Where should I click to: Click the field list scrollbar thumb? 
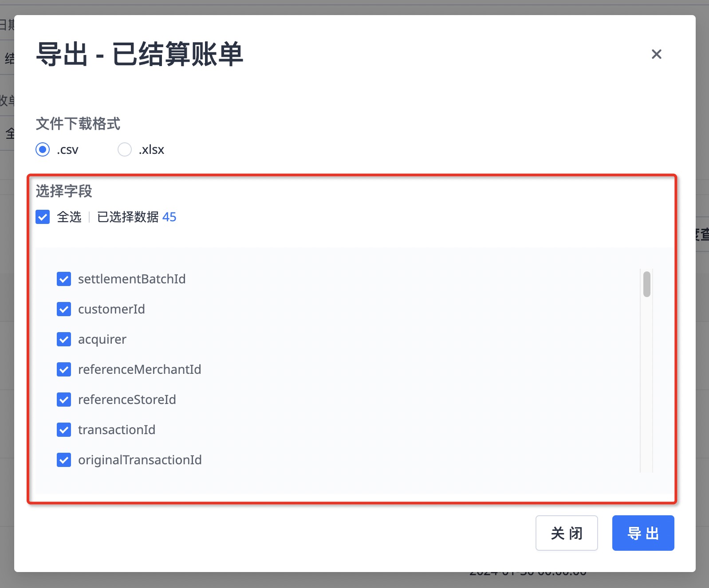pyautogui.click(x=646, y=284)
